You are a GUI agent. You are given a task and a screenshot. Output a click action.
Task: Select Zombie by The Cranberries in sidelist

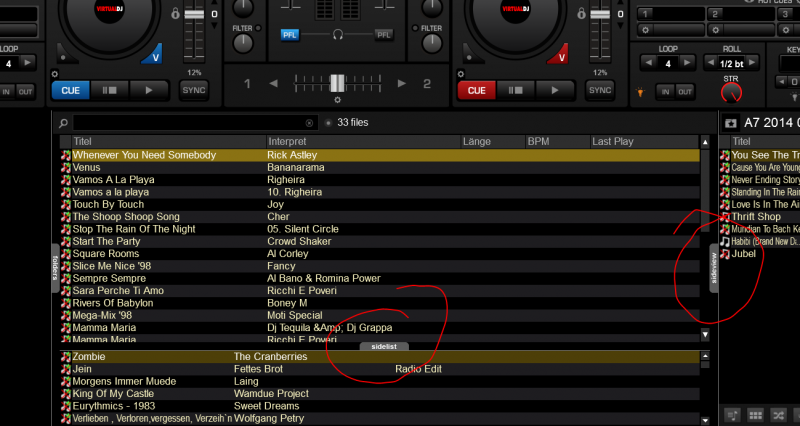point(380,357)
